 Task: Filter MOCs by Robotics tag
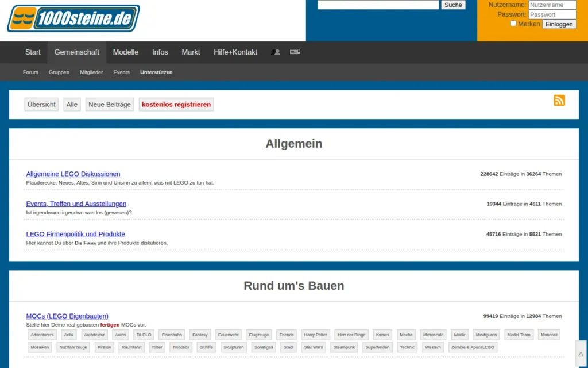[181, 347]
